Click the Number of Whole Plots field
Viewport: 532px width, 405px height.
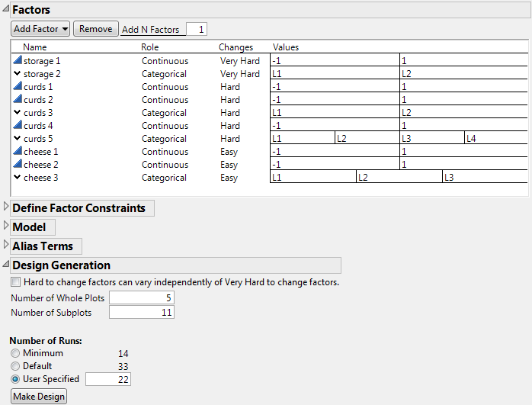click(x=142, y=297)
